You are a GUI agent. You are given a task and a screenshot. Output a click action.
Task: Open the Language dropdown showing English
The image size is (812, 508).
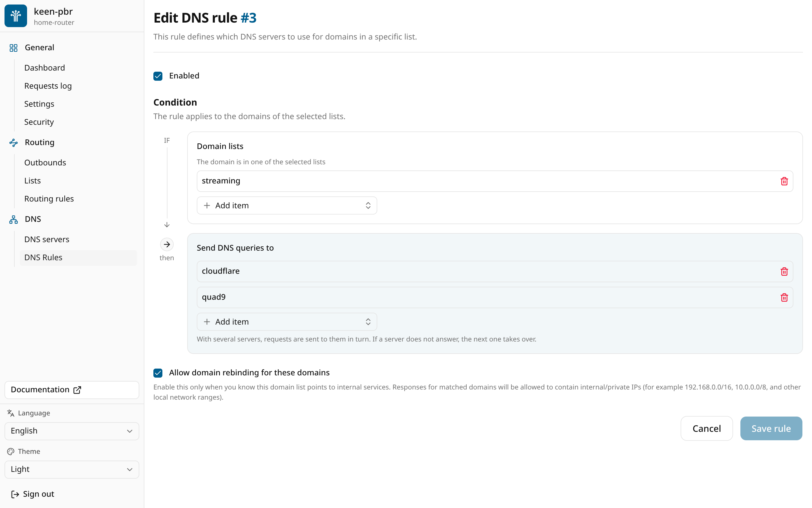(72, 431)
